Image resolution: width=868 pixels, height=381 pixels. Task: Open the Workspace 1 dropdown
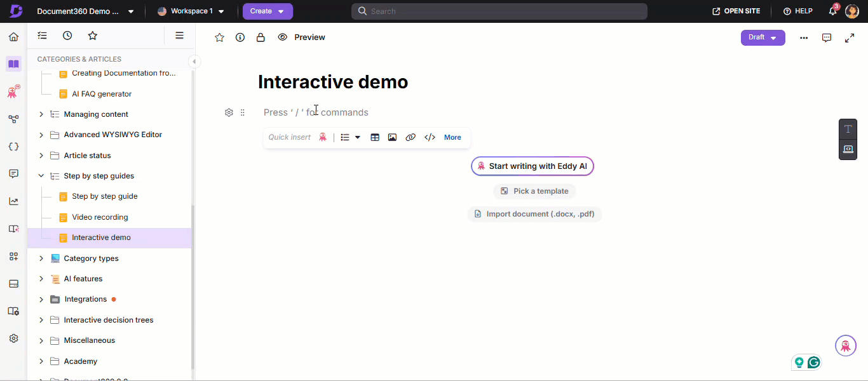pyautogui.click(x=191, y=11)
